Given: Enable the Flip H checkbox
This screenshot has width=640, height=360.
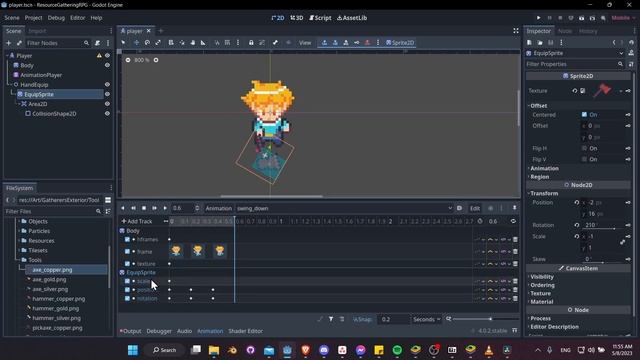Looking at the screenshot, I should tap(584, 148).
